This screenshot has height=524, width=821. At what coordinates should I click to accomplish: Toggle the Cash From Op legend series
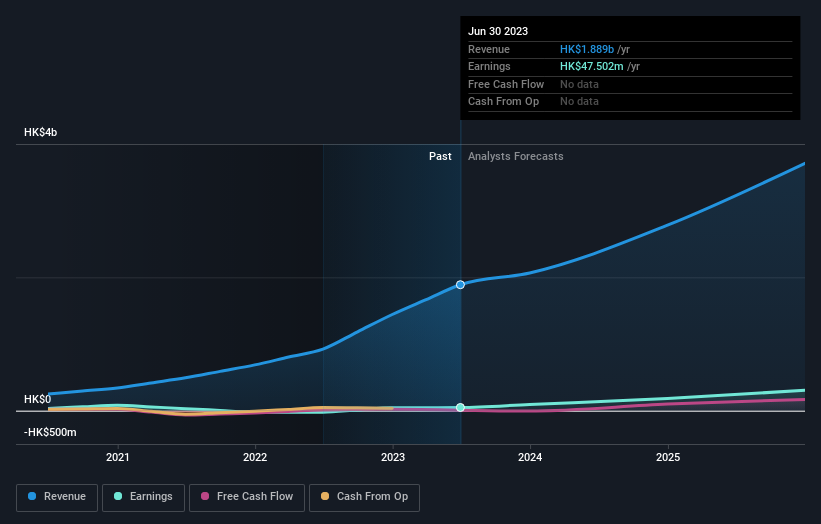coord(364,497)
